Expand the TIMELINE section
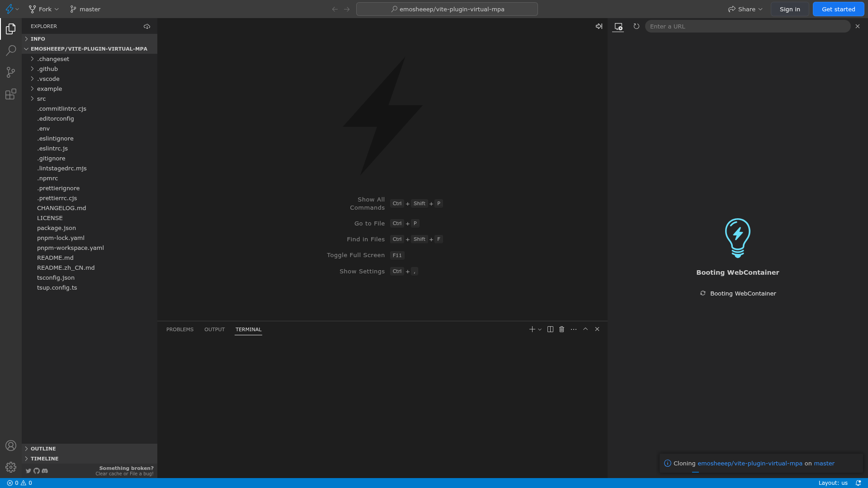The height and width of the screenshot is (488, 868). 90,459
